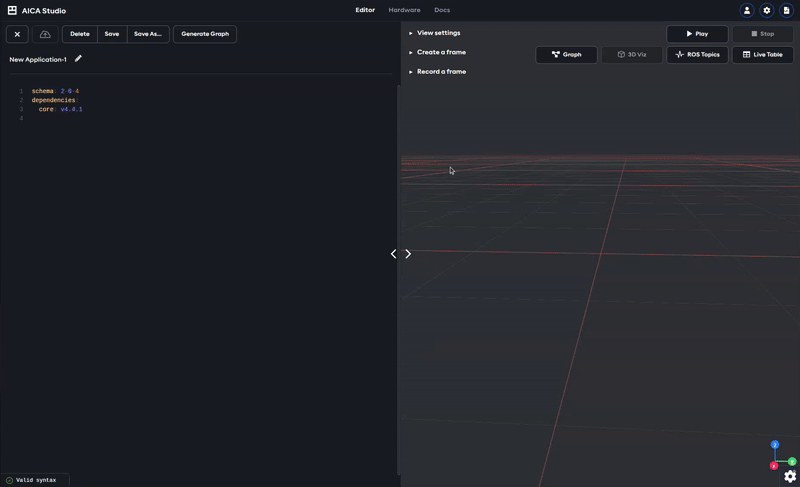Image resolution: width=800 pixels, height=487 pixels.
Task: Open the settings gear in the header
Action: (x=767, y=10)
